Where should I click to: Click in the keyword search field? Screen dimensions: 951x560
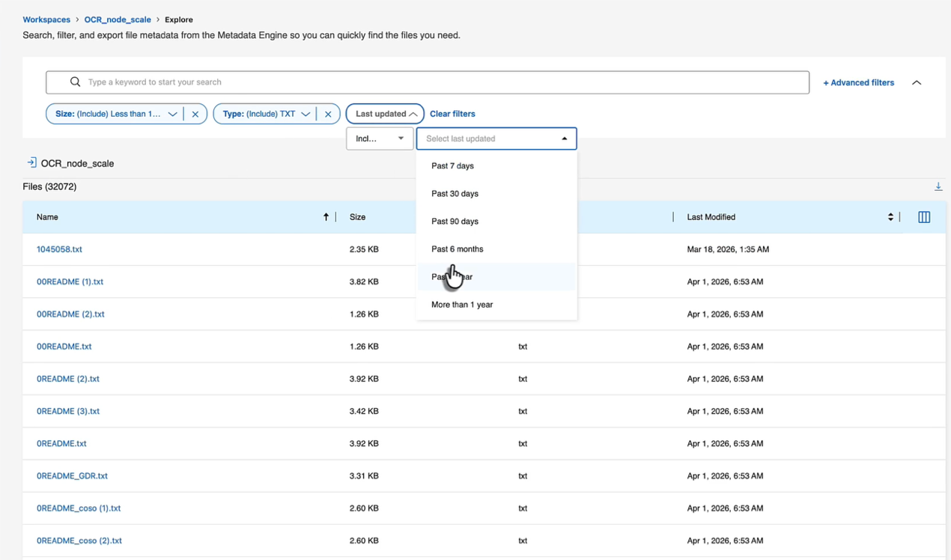[428, 82]
